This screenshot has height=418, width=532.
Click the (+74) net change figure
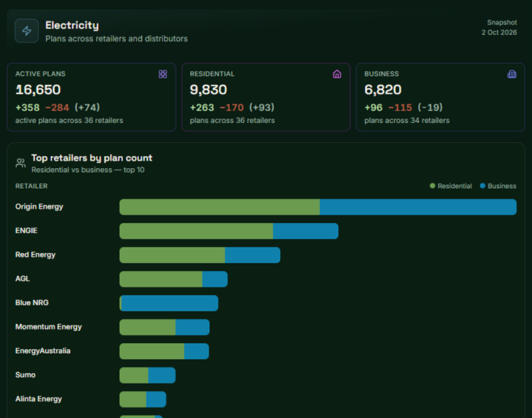[x=87, y=108]
